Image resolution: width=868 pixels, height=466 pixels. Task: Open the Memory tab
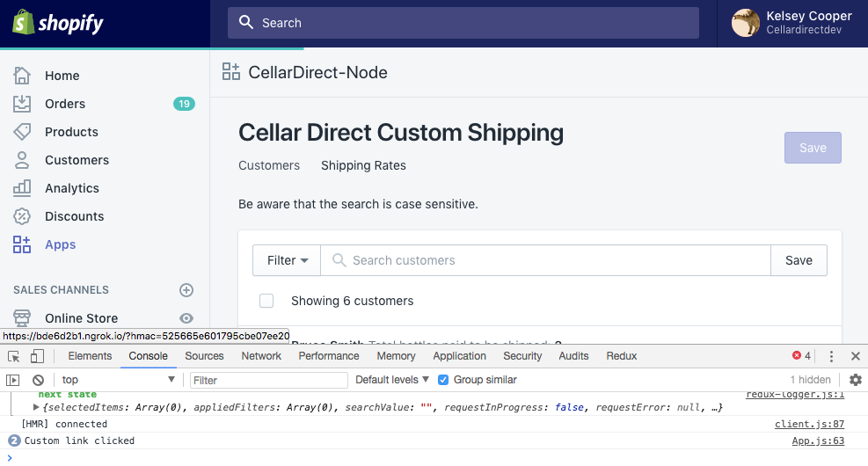[x=396, y=356]
